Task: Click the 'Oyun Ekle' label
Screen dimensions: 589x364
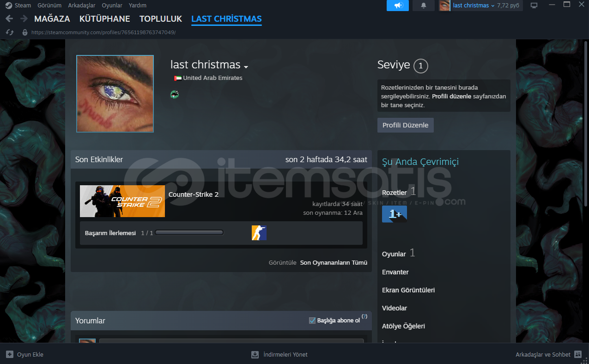Action: (x=30, y=354)
